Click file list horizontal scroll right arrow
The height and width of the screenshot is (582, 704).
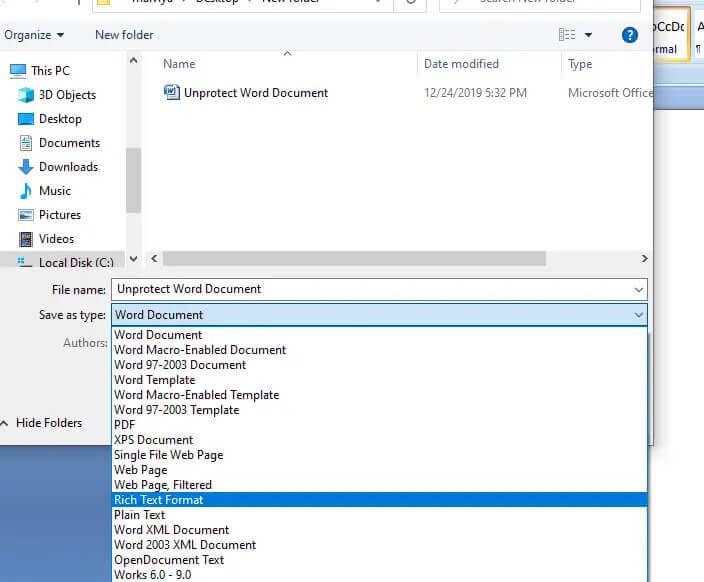click(x=644, y=259)
